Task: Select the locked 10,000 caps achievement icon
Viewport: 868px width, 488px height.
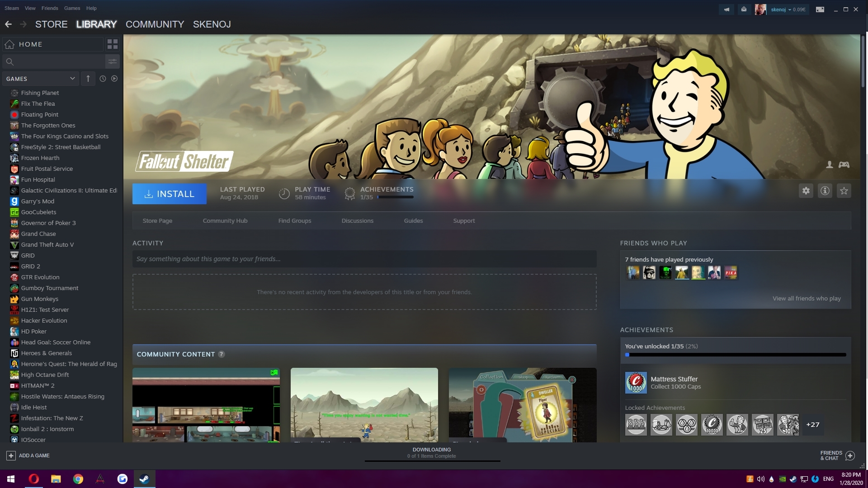Action: pyautogui.click(x=712, y=425)
